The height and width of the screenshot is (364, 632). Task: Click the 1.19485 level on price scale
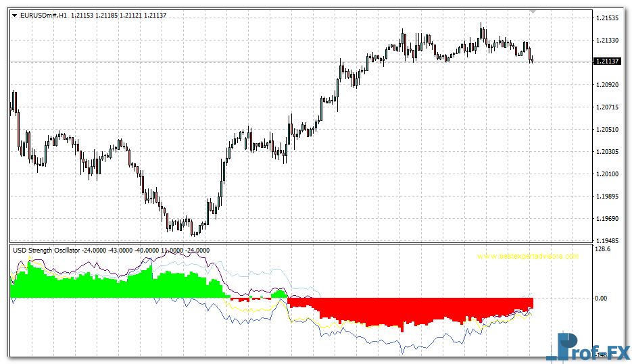click(x=607, y=240)
